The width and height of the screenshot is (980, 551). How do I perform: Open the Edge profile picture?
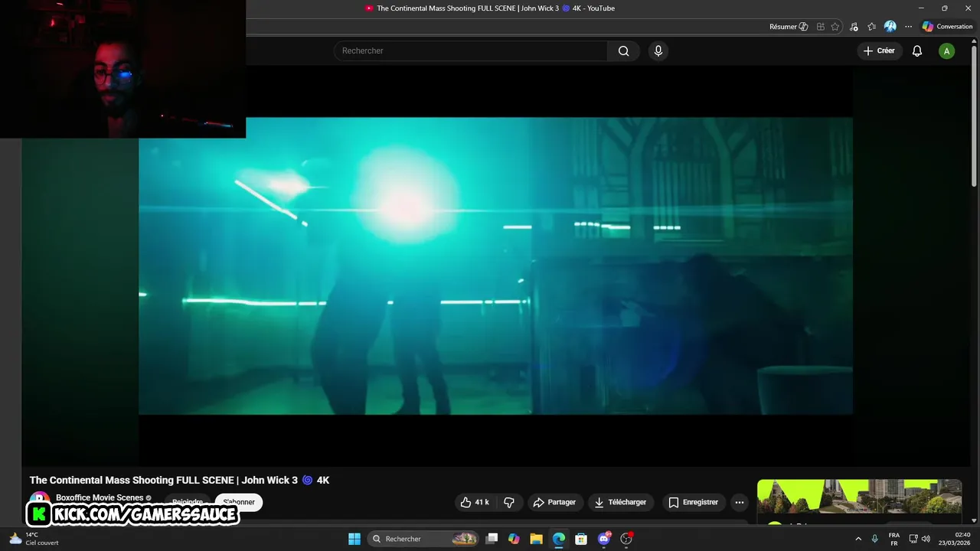pos(890,27)
